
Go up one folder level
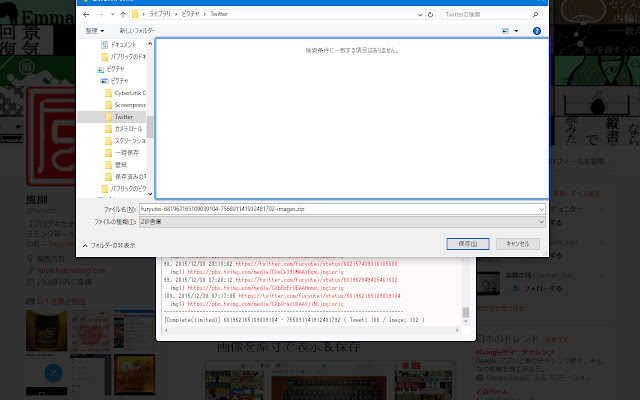[x=123, y=15]
